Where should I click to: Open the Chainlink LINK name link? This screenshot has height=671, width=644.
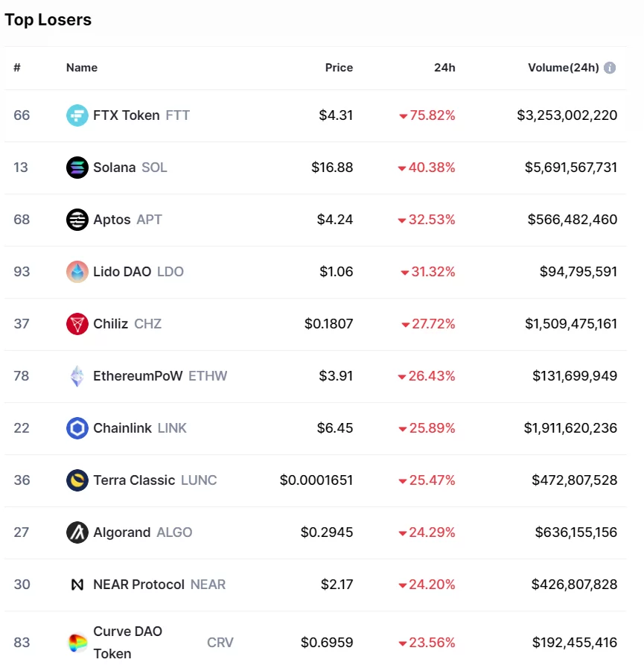click(139, 428)
